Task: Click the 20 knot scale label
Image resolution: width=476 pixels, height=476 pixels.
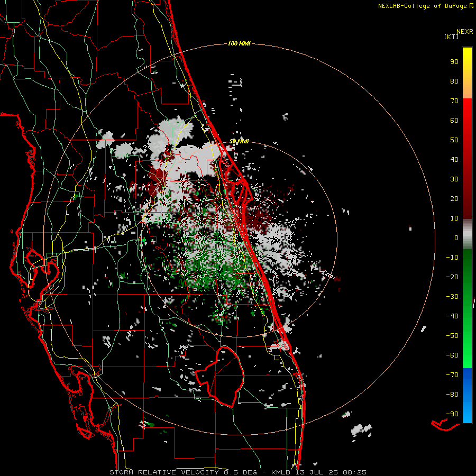Action: (454, 198)
